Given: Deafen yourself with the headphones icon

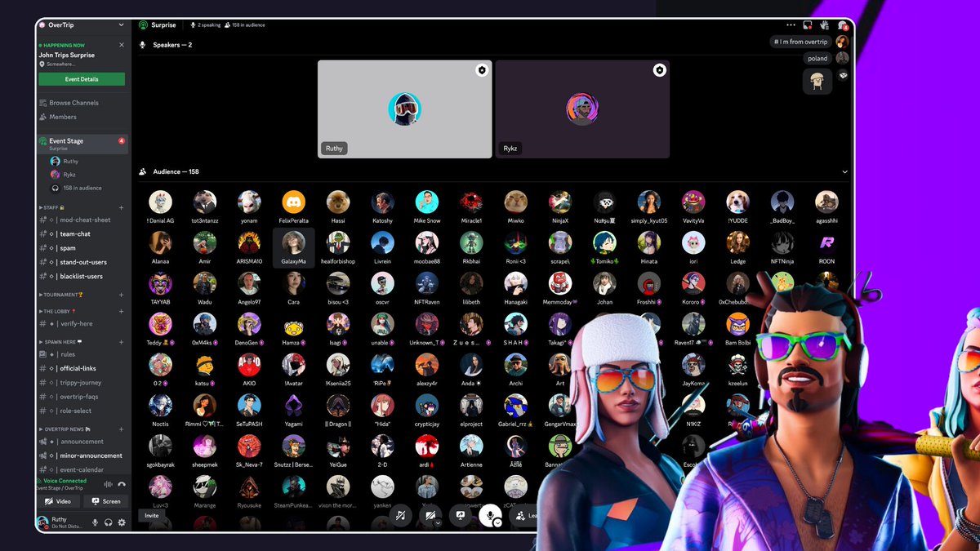Looking at the screenshot, I should click(108, 522).
